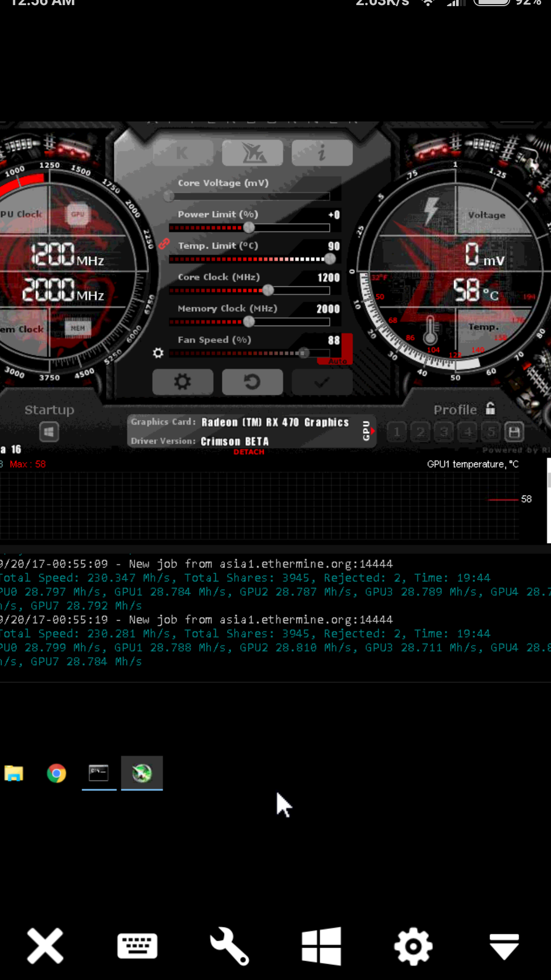Click the Fan Speed value 88
Image resolution: width=551 pixels, height=980 pixels.
click(x=334, y=340)
